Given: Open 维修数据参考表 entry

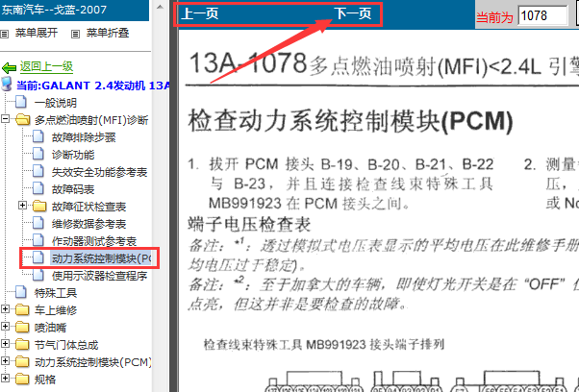Looking at the screenshot, I should pyautogui.click(x=89, y=224).
